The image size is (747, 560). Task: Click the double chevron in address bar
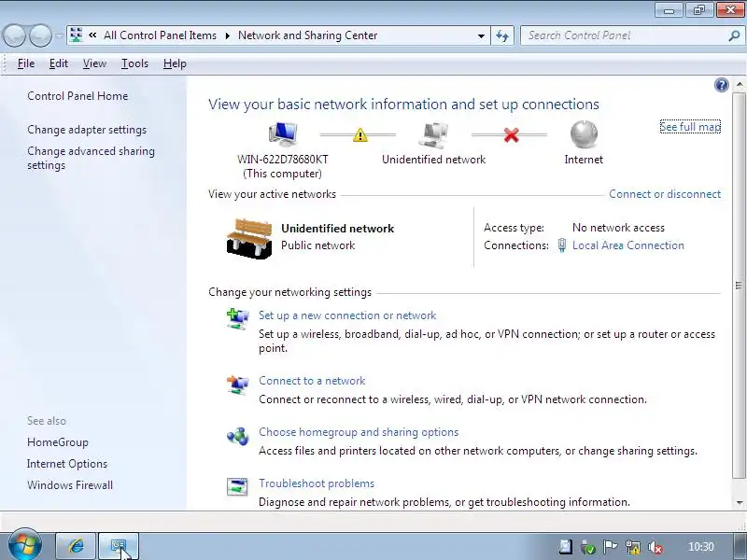92,35
